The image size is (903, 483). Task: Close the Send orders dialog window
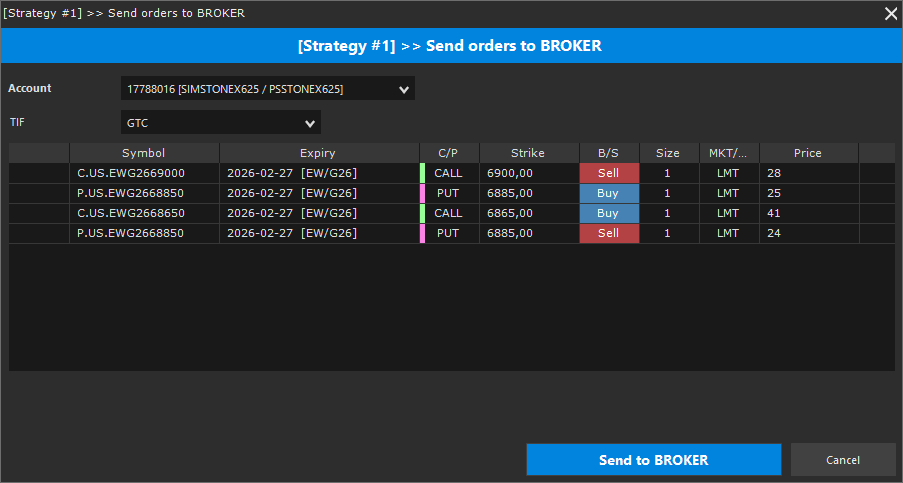890,13
